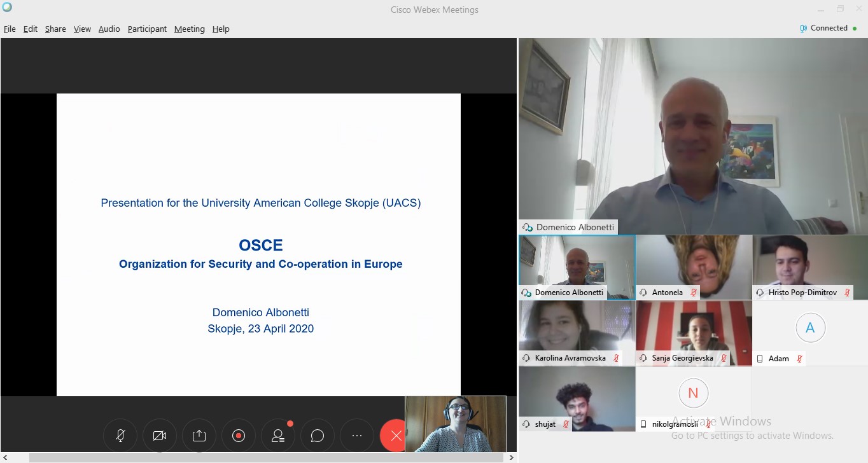Unmute the microphone in meeting controls

point(120,436)
